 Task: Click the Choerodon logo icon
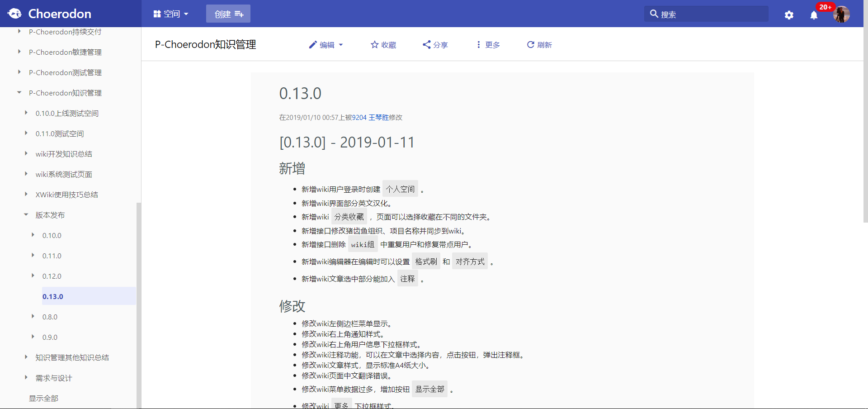[x=14, y=14]
